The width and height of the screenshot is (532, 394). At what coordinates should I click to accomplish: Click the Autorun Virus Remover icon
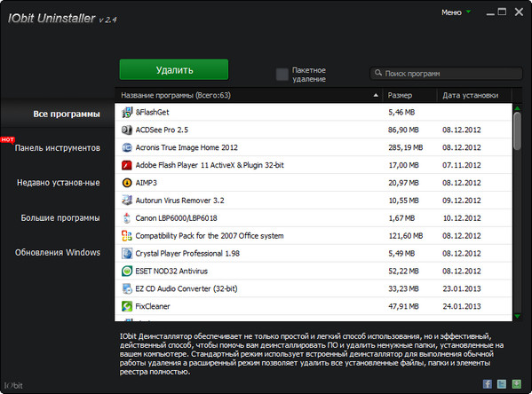pos(127,201)
